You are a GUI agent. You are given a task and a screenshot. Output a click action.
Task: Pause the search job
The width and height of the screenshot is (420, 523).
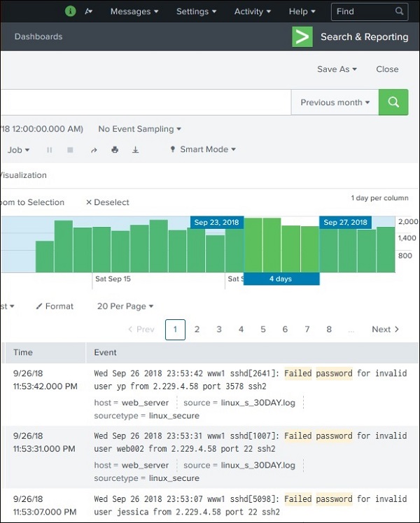pos(50,150)
